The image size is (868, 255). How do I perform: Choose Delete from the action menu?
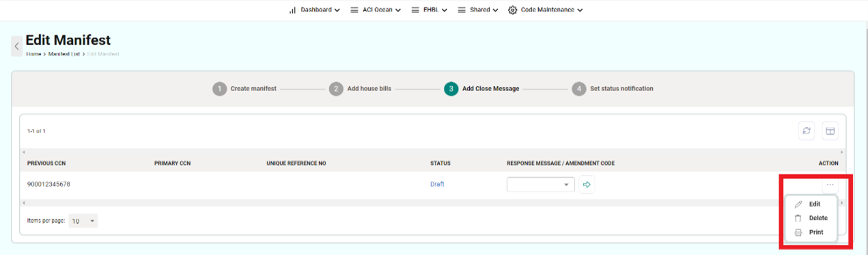coord(810,218)
